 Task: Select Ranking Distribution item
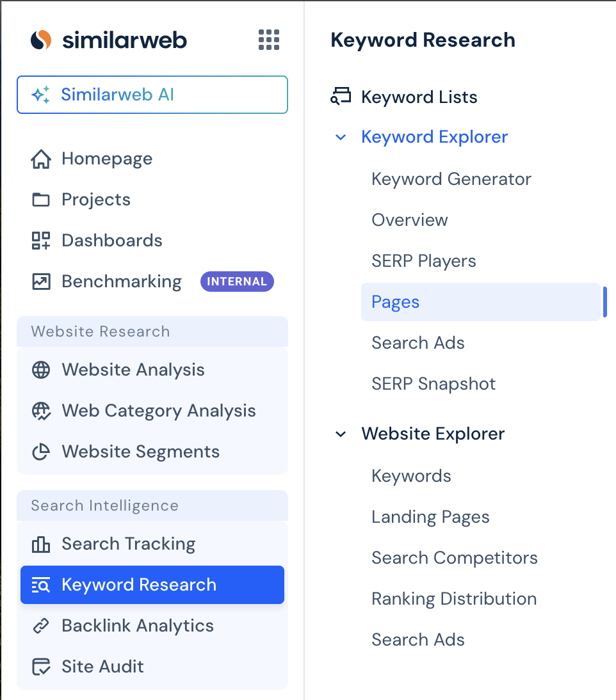[454, 599]
